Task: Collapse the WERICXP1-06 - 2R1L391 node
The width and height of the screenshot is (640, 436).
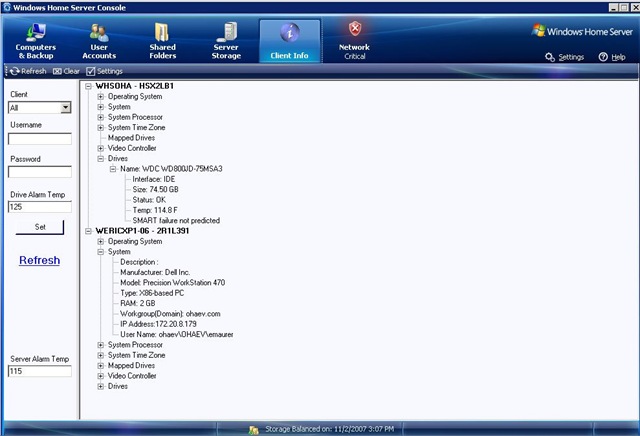Action: click(88, 231)
